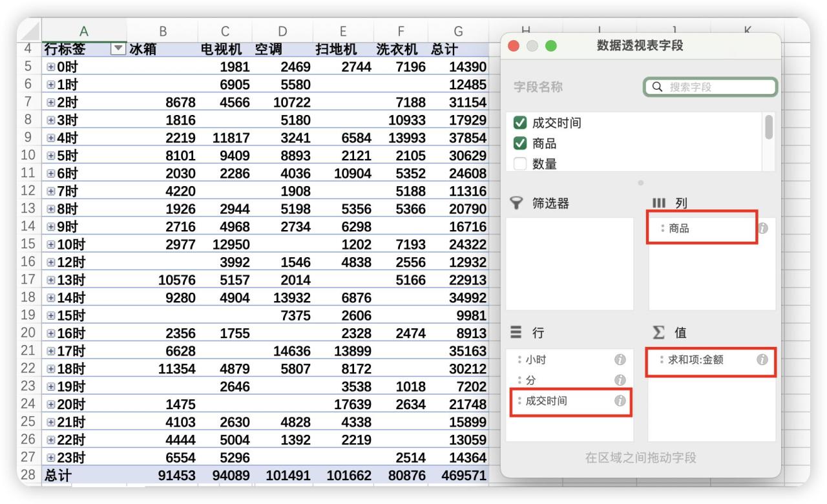Expand the 0时 row group
Screen dimensions: 827x504
click(50, 67)
